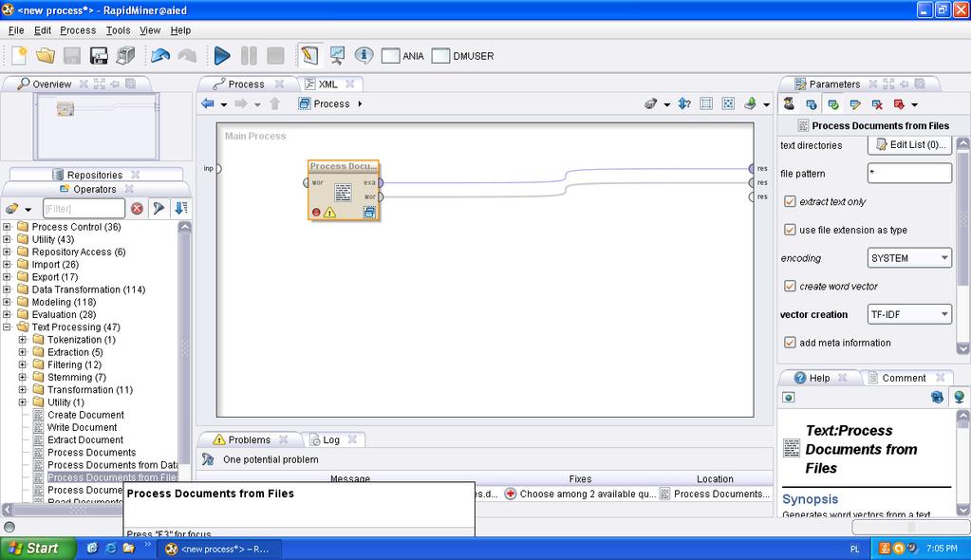The height and width of the screenshot is (560, 971).
Task: Click the operator execution order icon
Action: click(684, 103)
